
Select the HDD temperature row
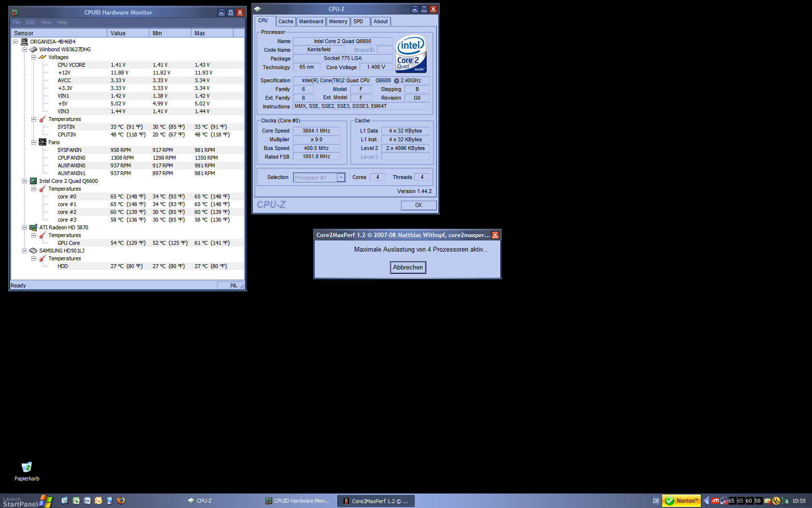(x=128, y=266)
